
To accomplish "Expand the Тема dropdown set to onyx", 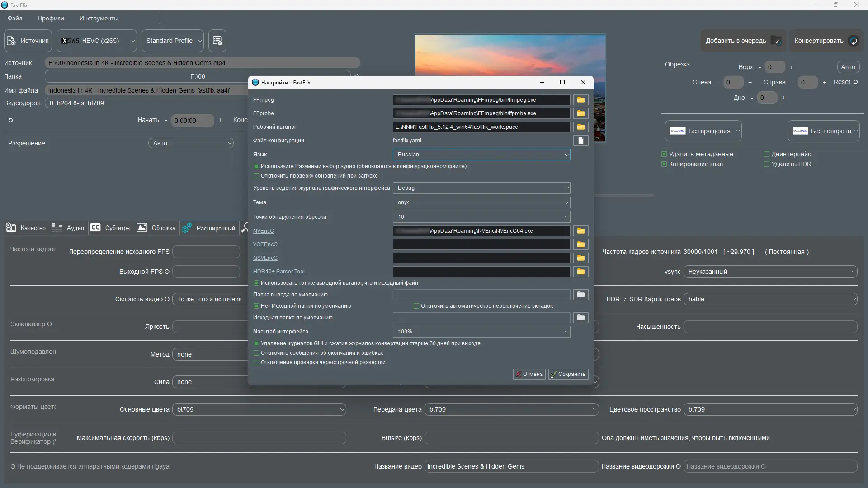I will click(x=481, y=202).
